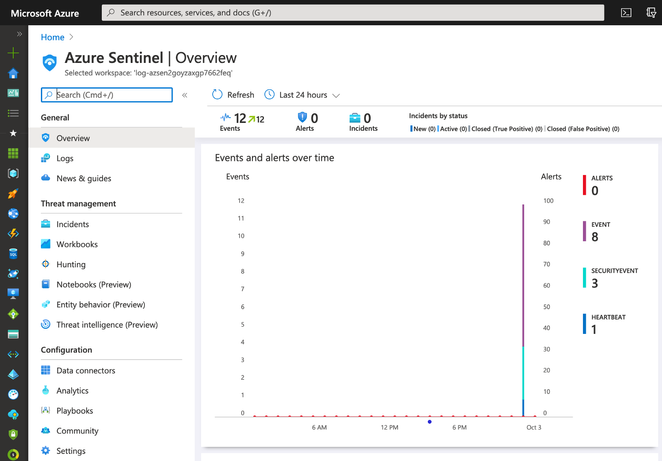Viewport: 662px width, 461px height.
Task: Click the Home breadcrumb link
Action: tap(52, 37)
